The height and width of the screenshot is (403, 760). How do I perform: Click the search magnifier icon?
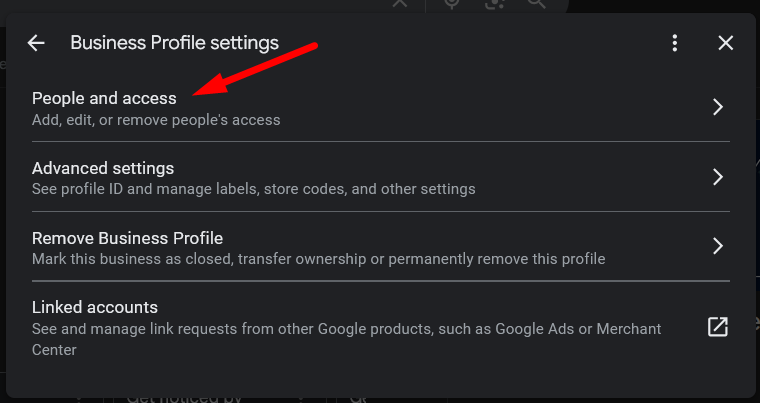click(x=537, y=4)
